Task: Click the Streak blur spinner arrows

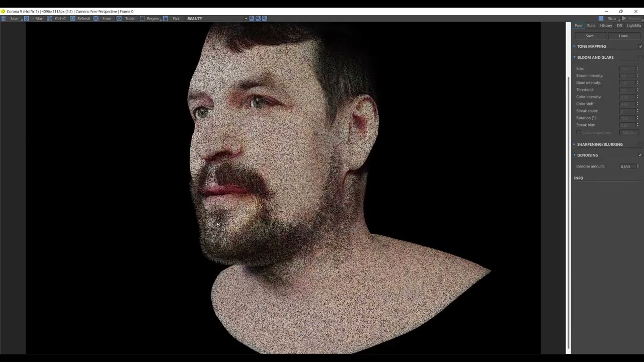Action: [637, 125]
